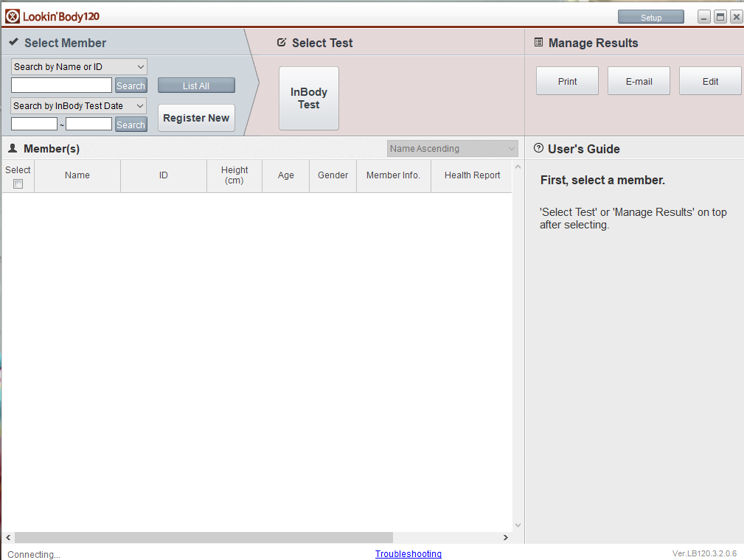Select the Select Test step header

coord(322,43)
